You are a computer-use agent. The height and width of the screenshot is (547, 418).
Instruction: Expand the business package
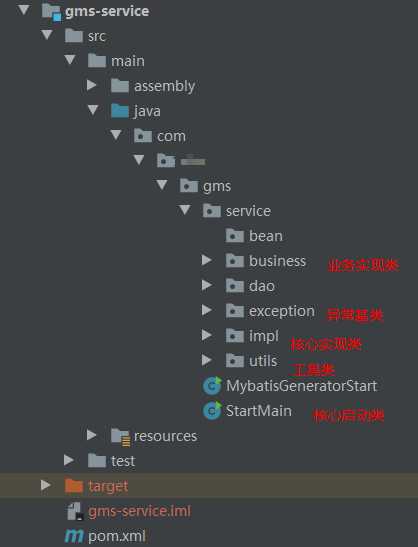point(207,260)
